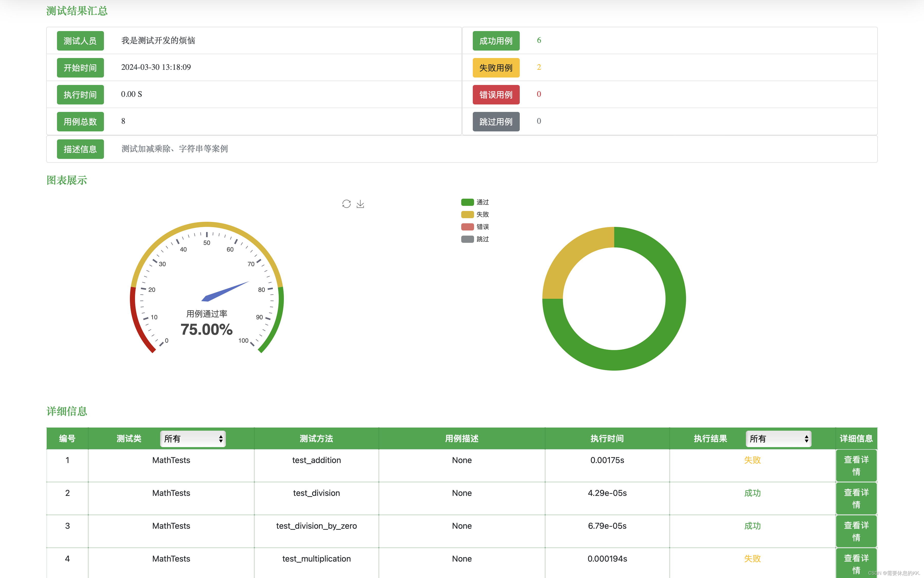Image resolution: width=924 pixels, height=578 pixels.
Task: Click the gauge needle pointer
Action: click(x=225, y=291)
